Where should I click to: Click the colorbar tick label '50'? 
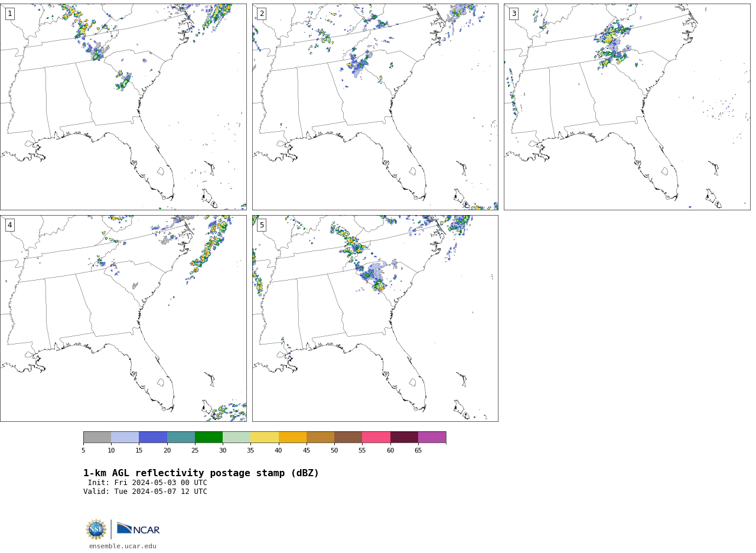click(334, 451)
